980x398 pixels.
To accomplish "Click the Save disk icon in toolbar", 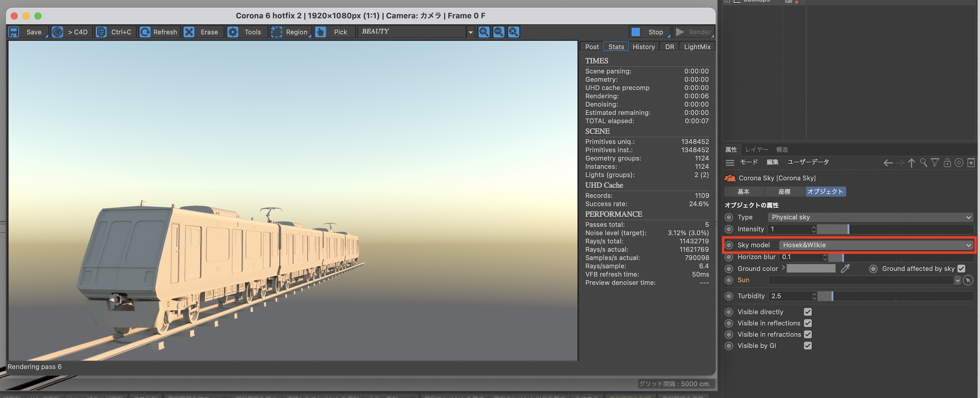I will click(14, 32).
